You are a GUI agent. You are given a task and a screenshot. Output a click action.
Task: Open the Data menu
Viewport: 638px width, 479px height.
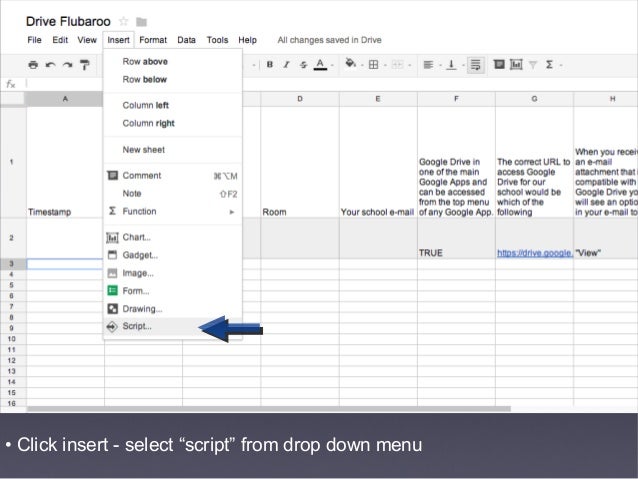pos(186,40)
